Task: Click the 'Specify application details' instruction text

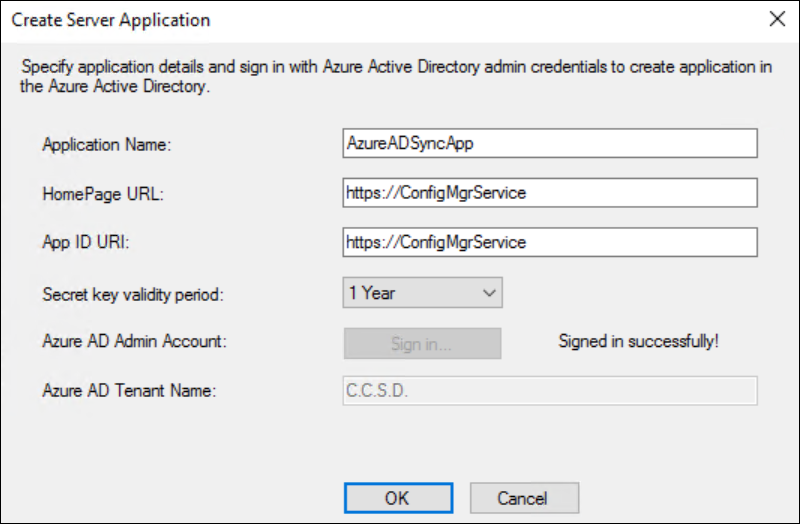Action: coord(396,77)
